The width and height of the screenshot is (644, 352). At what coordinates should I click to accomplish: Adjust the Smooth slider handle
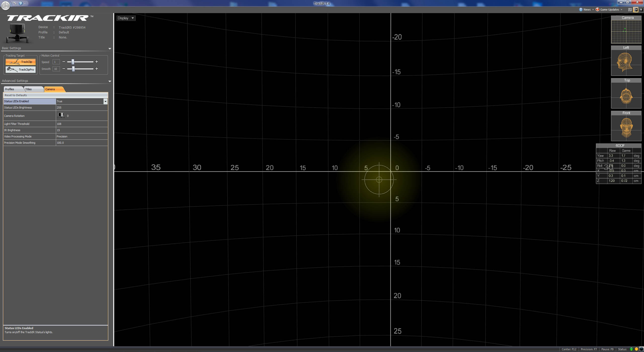click(73, 69)
